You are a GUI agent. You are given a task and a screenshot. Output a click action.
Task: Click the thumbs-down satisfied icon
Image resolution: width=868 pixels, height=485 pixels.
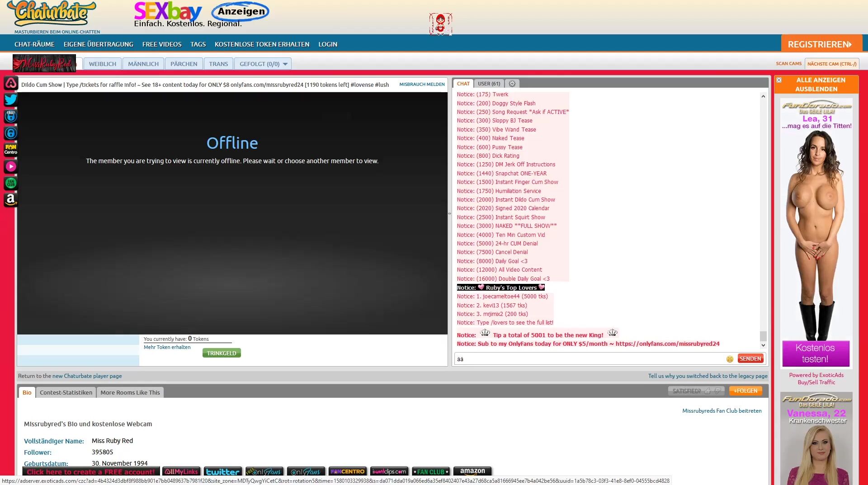(717, 391)
